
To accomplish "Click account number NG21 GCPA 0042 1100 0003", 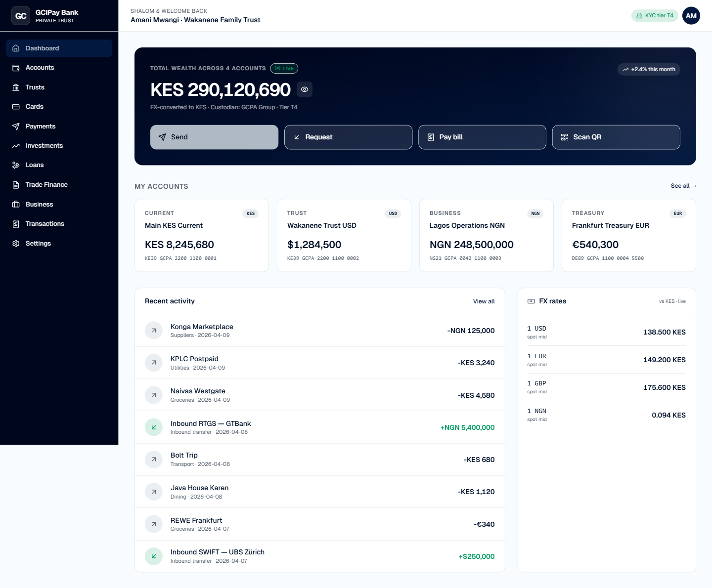I will point(465,258).
